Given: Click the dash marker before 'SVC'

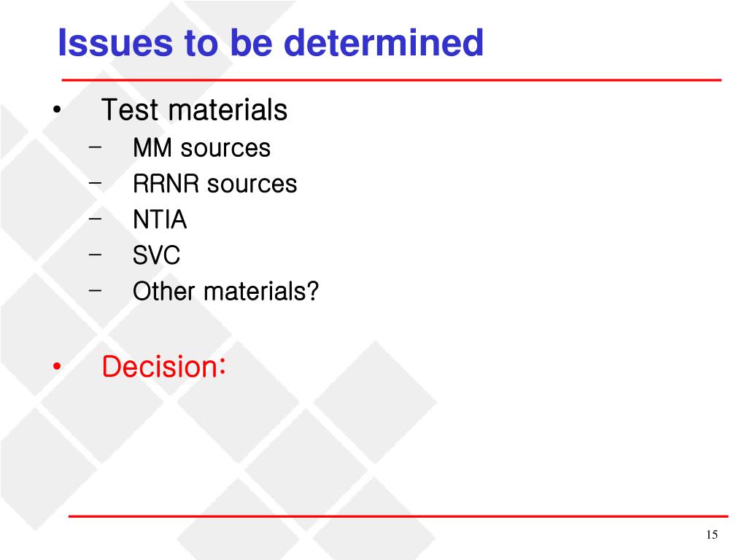Looking at the screenshot, I should click(x=96, y=254).
